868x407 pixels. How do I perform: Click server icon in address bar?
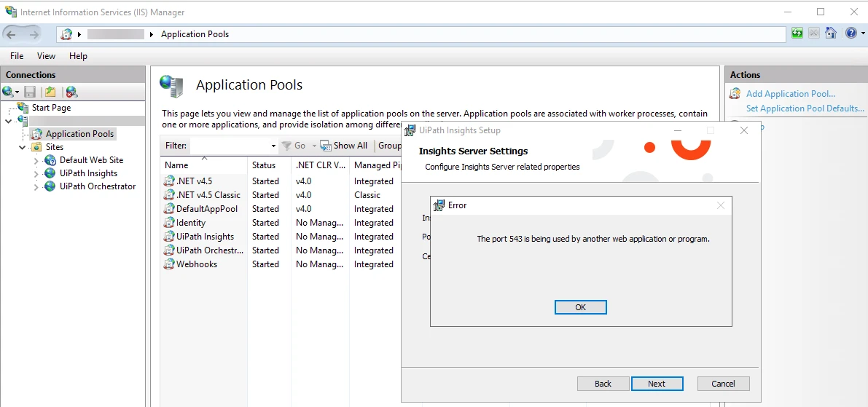click(x=66, y=34)
